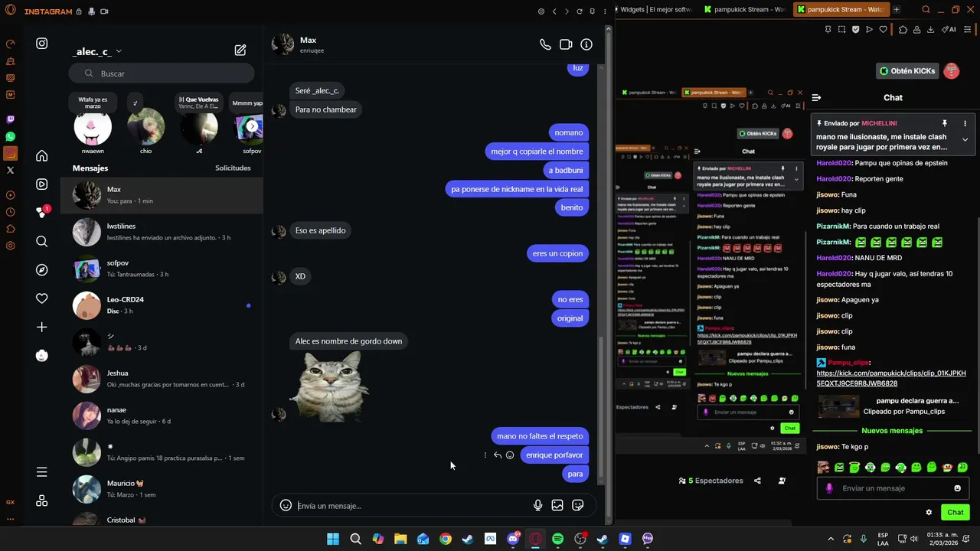Viewport: 980px width, 551px height.
Task: Toggle microphone mute in system tray
Action: (x=864, y=539)
